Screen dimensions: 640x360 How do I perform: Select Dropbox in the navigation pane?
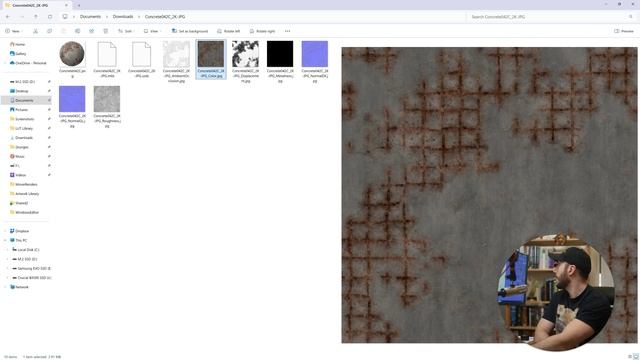point(19,231)
